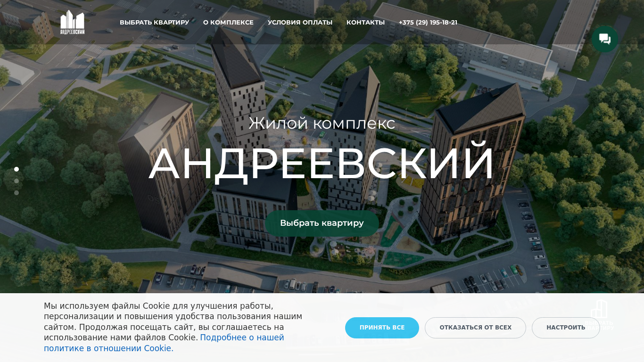Accept all cookies with Принять все

[382, 328]
